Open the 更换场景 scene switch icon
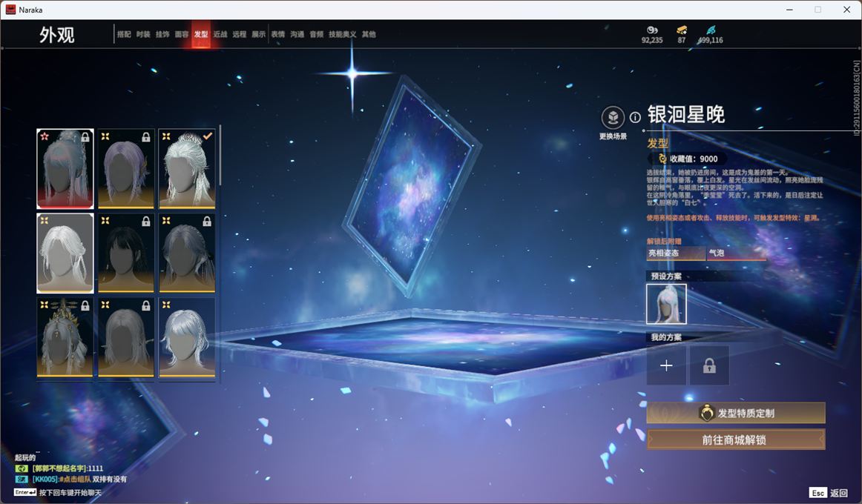 [x=613, y=117]
